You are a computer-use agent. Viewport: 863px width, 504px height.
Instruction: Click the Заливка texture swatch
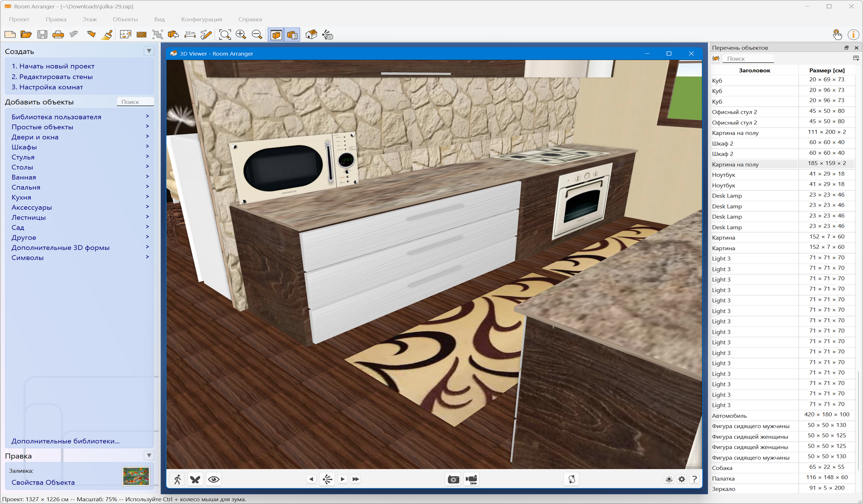pos(136,476)
